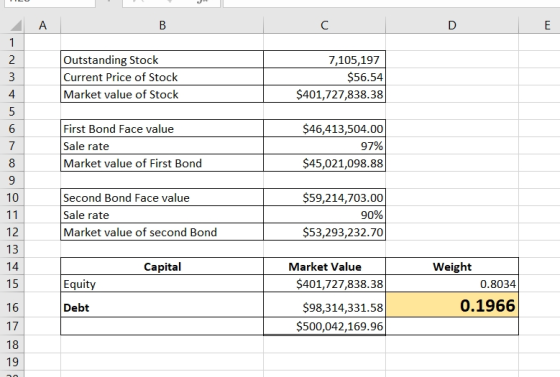Viewport: 560px width, 377px height.
Task: Select column A header
Action: [x=42, y=25]
